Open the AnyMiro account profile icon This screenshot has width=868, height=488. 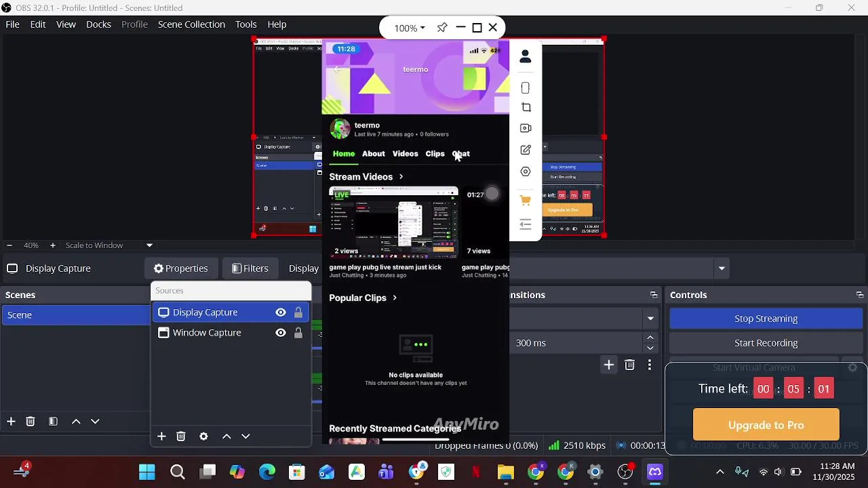[526, 58]
